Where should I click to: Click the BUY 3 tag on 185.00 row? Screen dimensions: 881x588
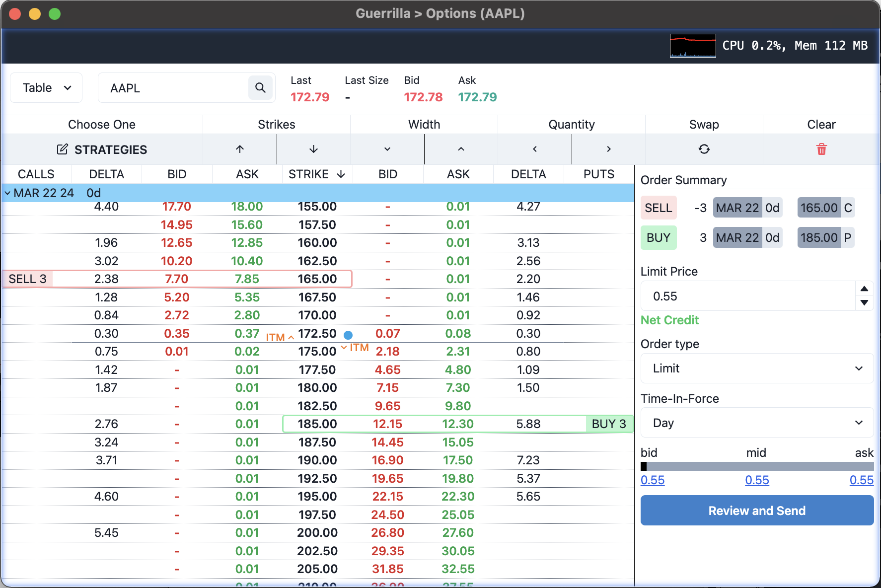tap(609, 424)
